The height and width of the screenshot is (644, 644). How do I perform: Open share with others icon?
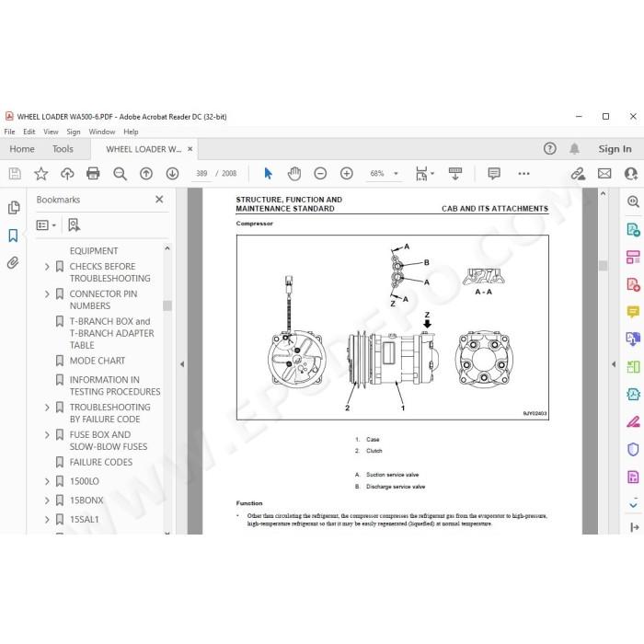click(630, 173)
